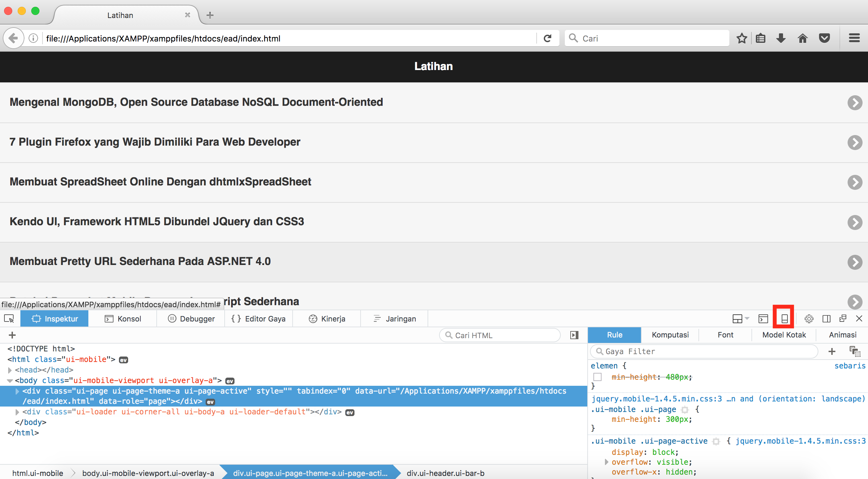The height and width of the screenshot is (479, 868).
Task: Save page to Pocket icon
Action: click(824, 38)
